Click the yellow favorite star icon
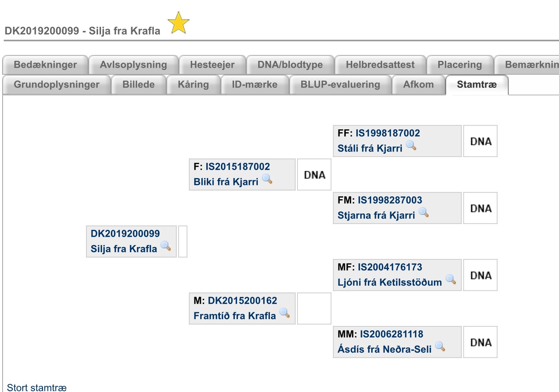The image size is (559, 392). point(178,23)
